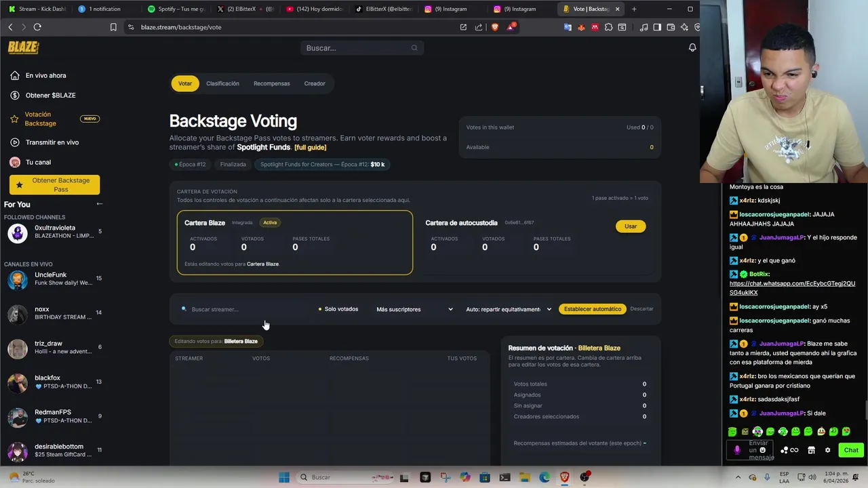Viewport: 868px width, 488px height.
Task: Switch to the Votar tab
Action: (185, 83)
